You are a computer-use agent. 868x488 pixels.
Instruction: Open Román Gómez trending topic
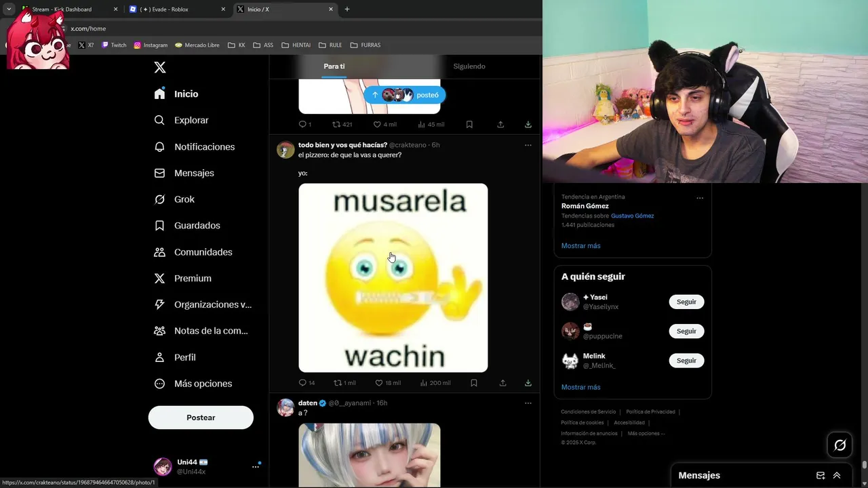click(585, 206)
